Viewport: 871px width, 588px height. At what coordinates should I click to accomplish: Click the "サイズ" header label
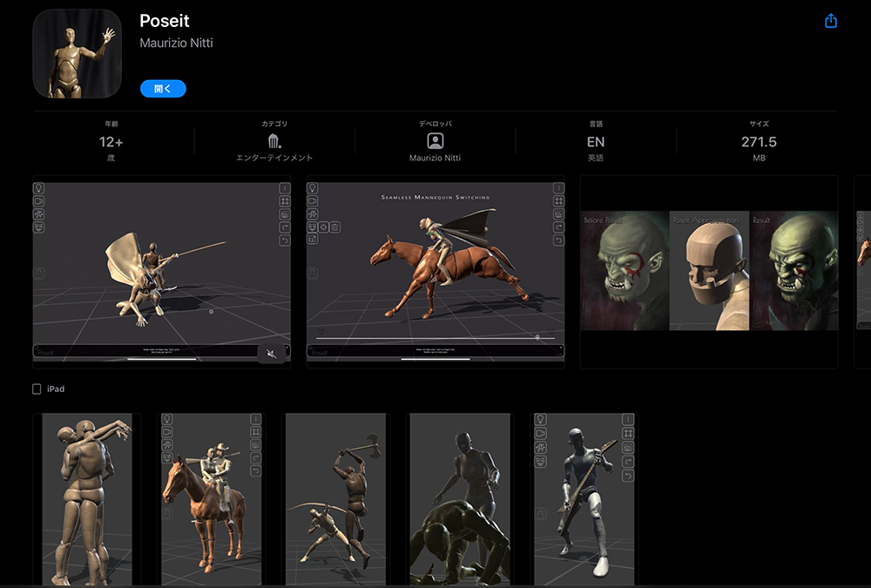click(759, 124)
